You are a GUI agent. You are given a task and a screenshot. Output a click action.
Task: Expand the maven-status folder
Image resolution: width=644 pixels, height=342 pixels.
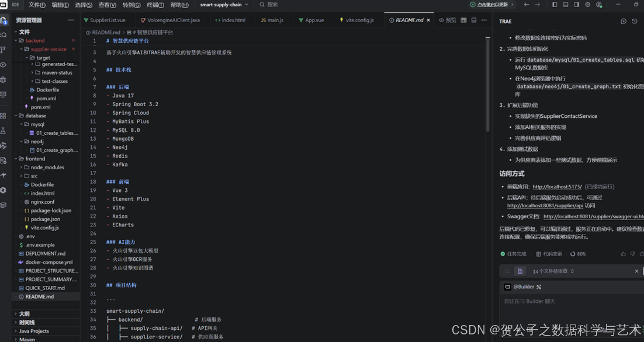(52, 72)
